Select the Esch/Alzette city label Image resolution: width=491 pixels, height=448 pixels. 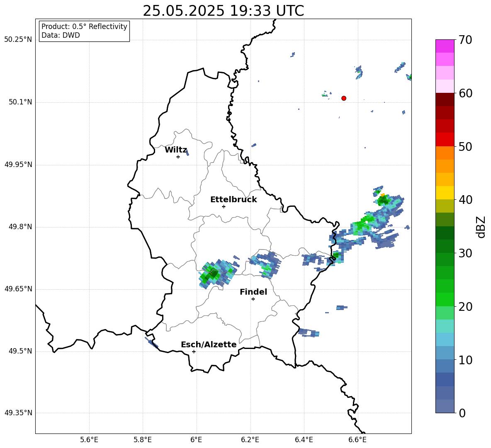(209, 344)
